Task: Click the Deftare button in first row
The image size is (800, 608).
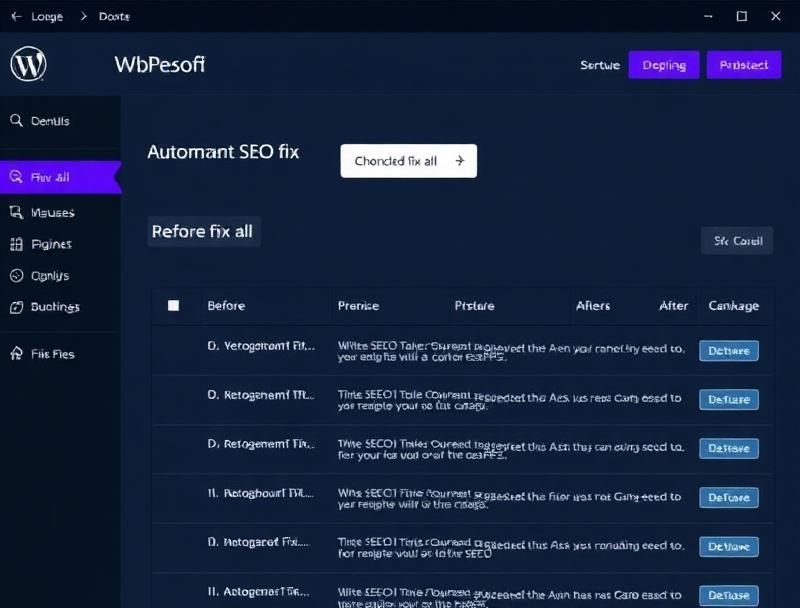Action: pos(728,351)
